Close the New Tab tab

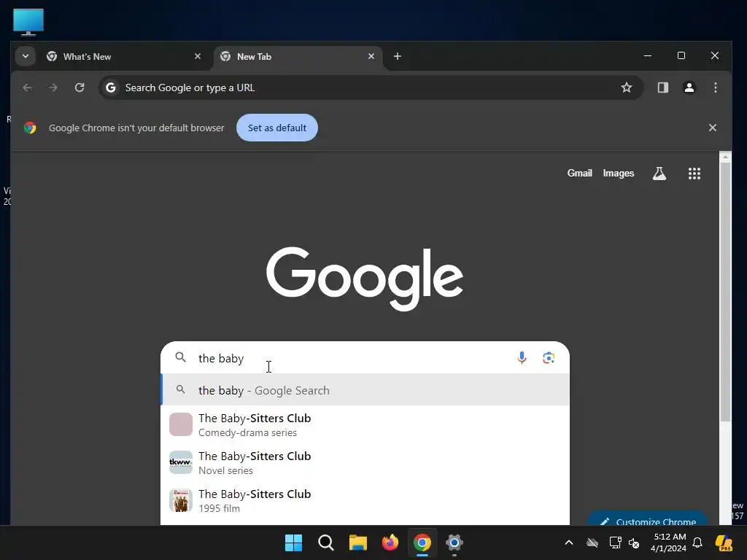(371, 56)
